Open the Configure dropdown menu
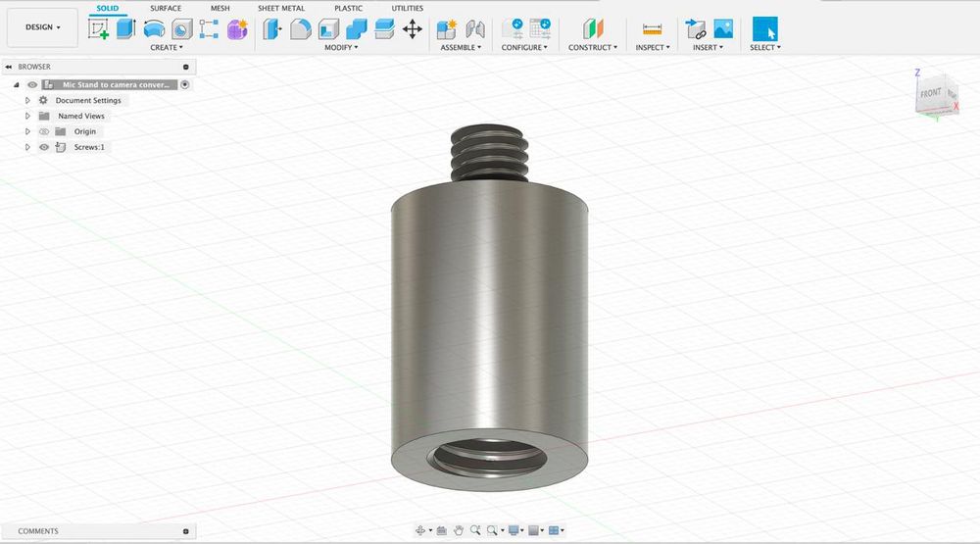The image size is (980, 544). tap(523, 47)
